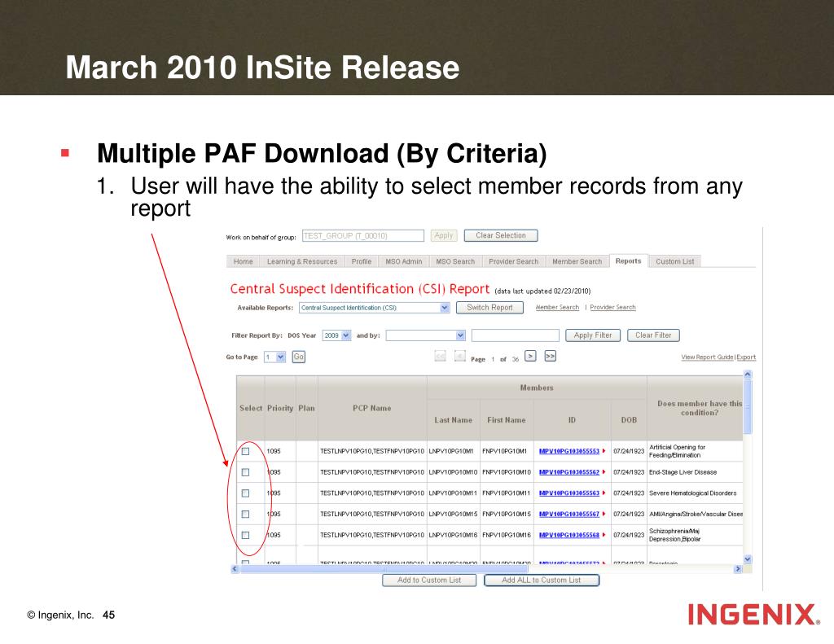Open member ID link MPV10PG103055553
Image resolution: width=834 pixels, height=644 pixels.
[569, 451]
